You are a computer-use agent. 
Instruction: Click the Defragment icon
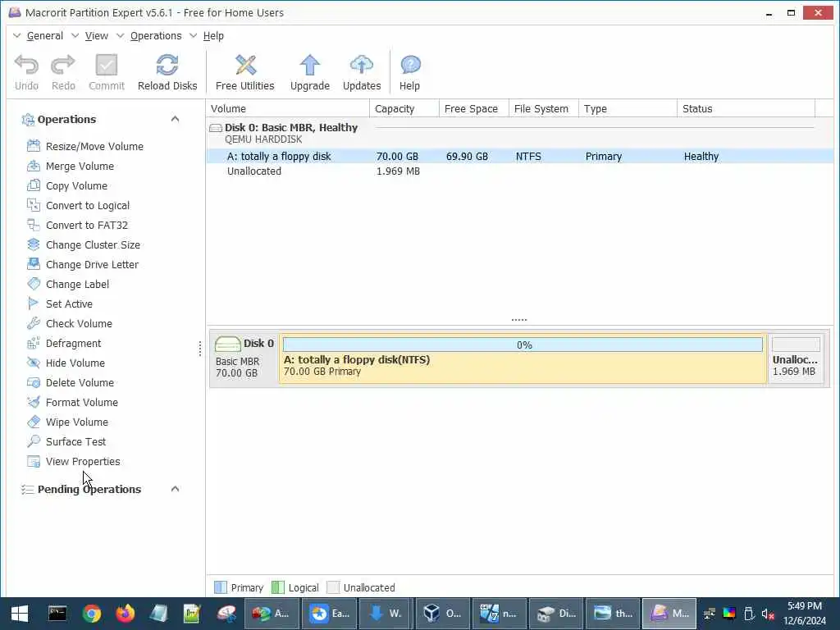pyautogui.click(x=34, y=343)
